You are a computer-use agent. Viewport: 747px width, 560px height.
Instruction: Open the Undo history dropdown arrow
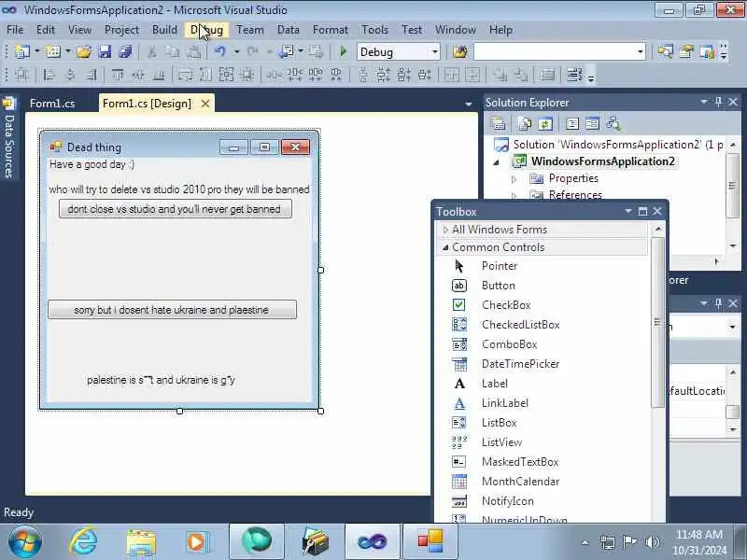tap(236, 51)
